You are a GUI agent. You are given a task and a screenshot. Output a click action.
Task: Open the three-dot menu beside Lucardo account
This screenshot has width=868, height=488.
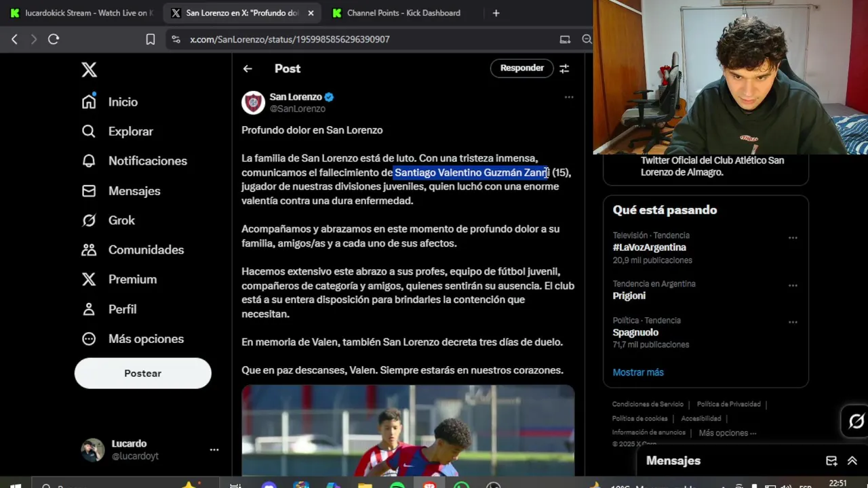point(214,449)
